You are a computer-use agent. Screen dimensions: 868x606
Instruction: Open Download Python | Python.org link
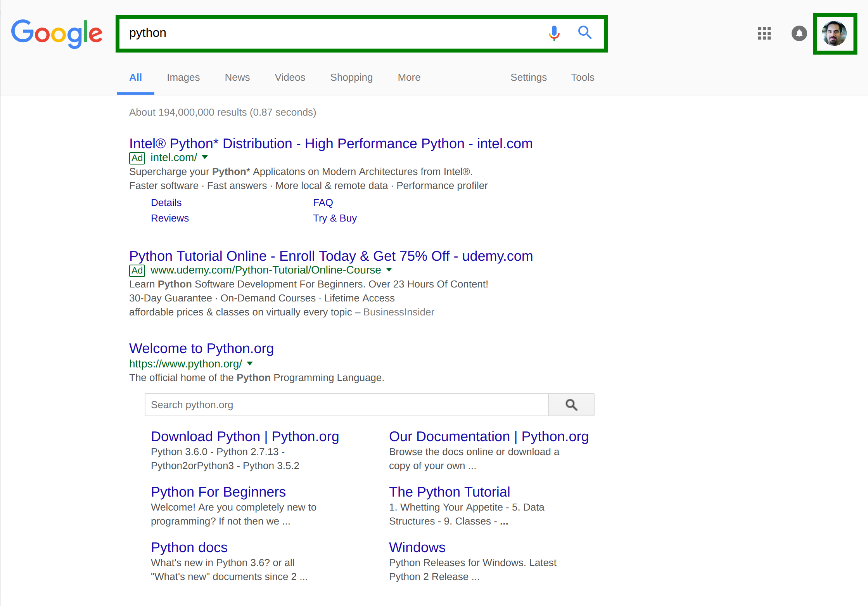pos(245,436)
